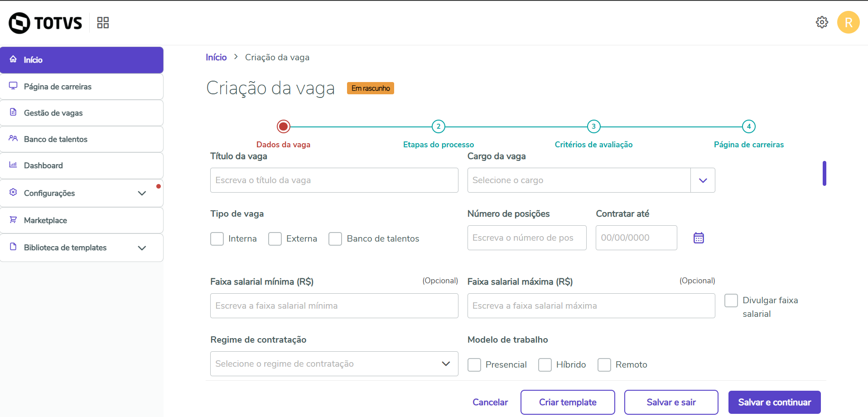Screen dimensions: 868x417
Task: Click the Marketplace cart icon
Action: click(13, 220)
